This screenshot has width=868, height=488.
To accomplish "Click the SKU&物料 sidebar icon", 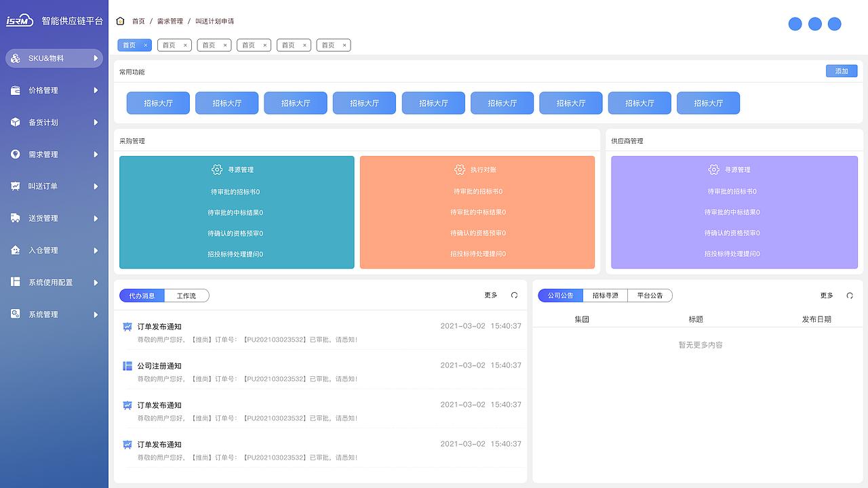I will coord(15,58).
